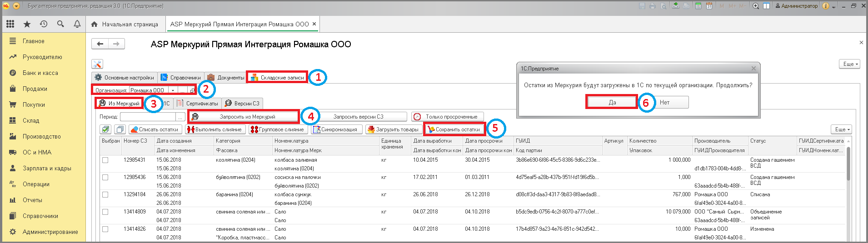Expand title bar service menu arrow

pyautogui.click(x=834, y=6)
